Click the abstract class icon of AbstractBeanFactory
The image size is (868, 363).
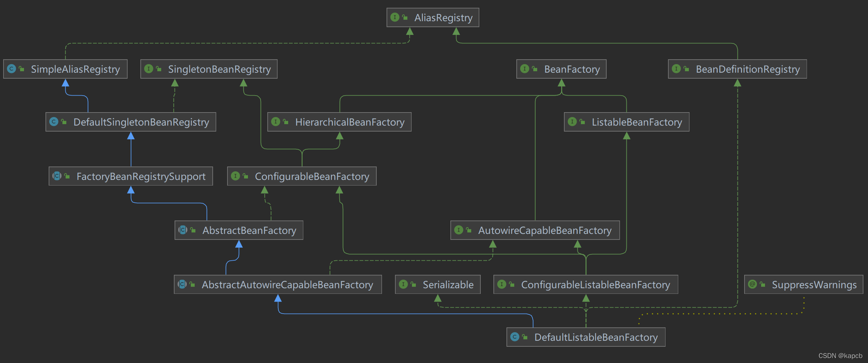pos(183,230)
